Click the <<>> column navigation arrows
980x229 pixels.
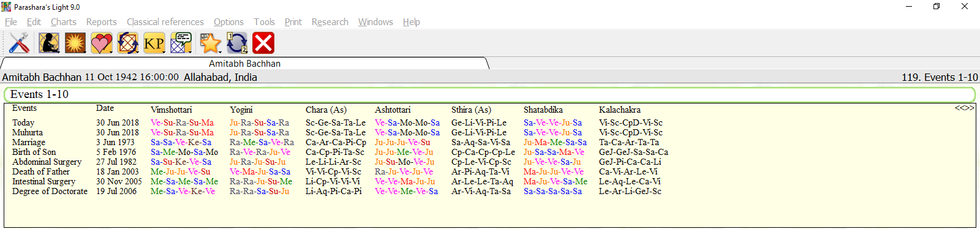[x=964, y=108]
